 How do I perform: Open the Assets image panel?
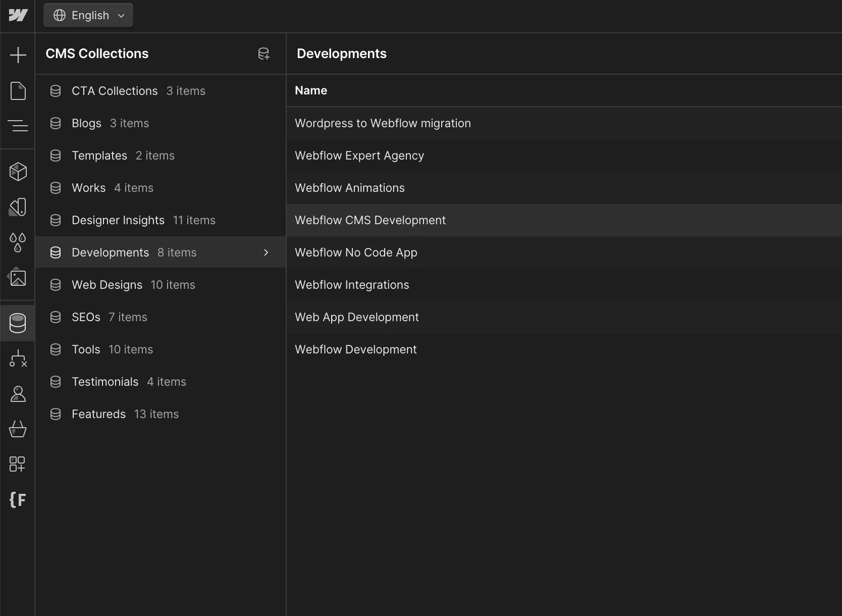click(18, 277)
